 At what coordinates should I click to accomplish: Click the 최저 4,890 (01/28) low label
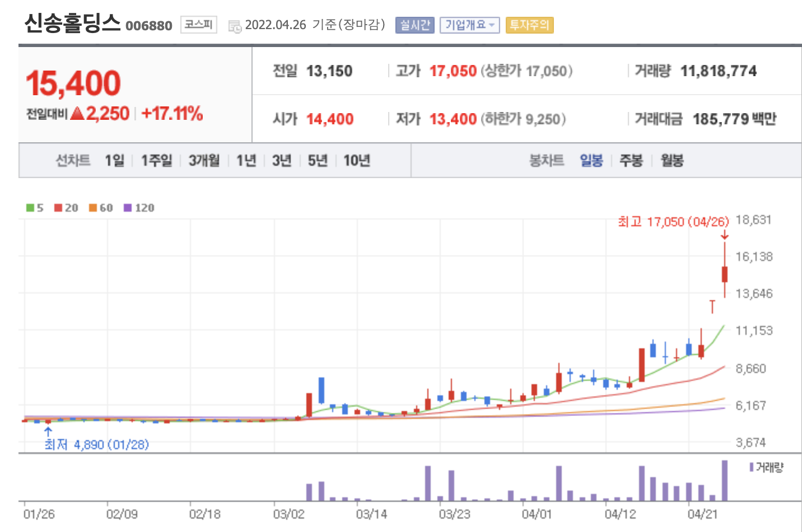[96, 445]
